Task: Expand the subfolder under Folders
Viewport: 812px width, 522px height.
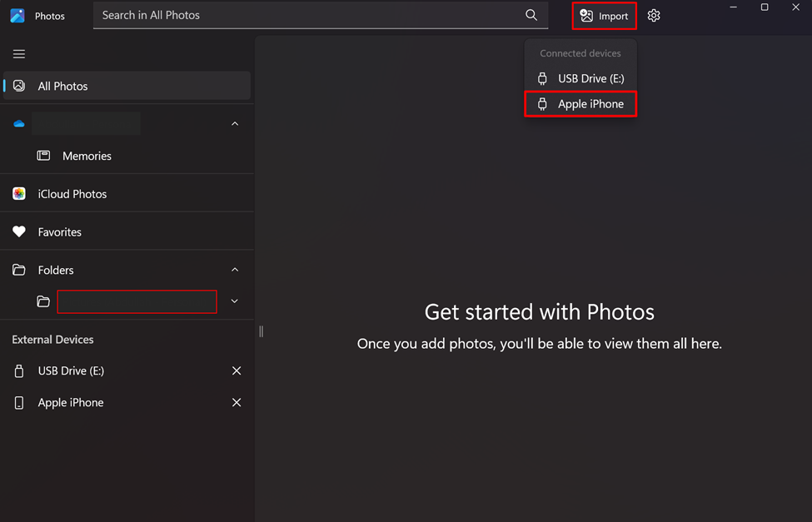Action: pyautogui.click(x=235, y=301)
